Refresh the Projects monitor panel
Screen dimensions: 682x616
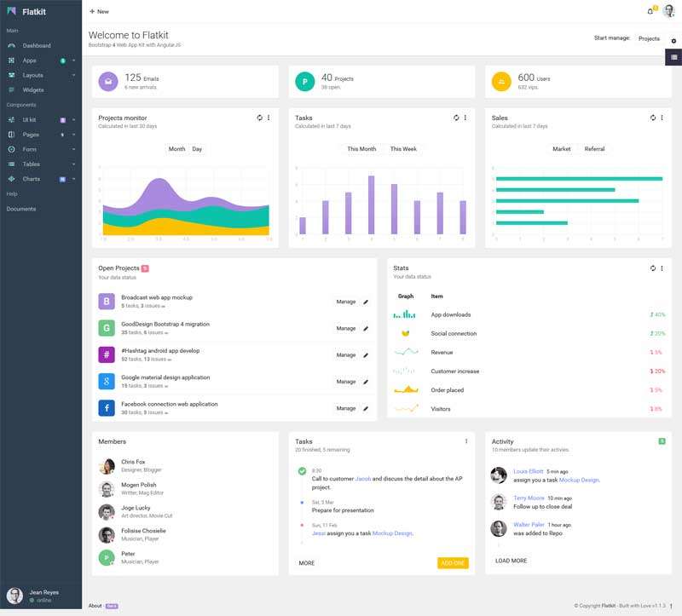coord(259,118)
